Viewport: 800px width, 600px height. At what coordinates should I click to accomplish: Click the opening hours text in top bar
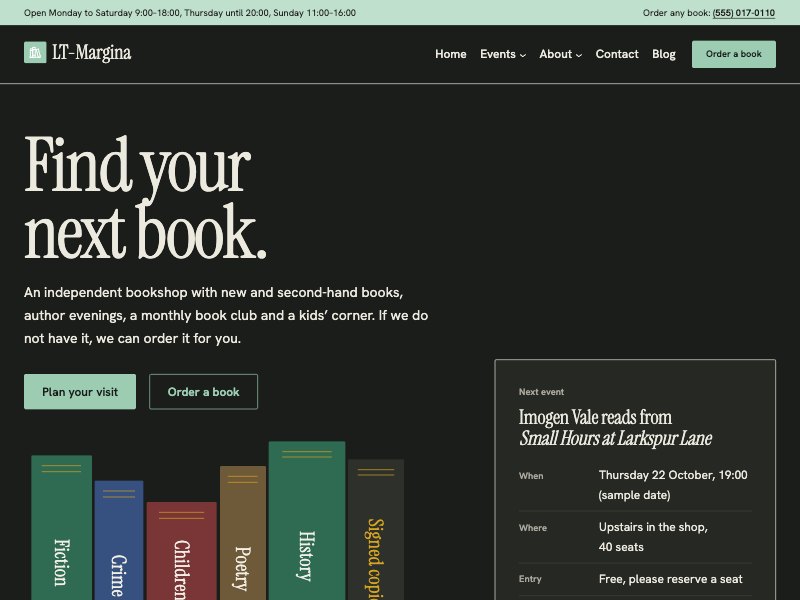(190, 13)
